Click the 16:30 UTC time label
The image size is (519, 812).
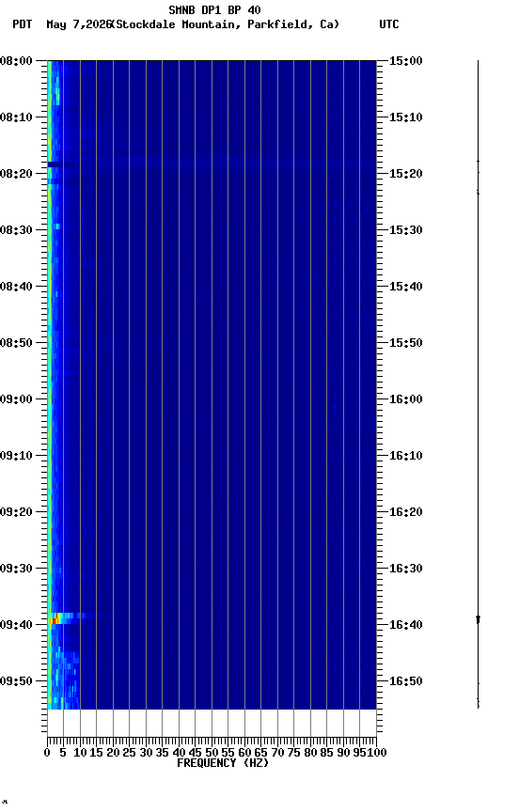[406, 570]
